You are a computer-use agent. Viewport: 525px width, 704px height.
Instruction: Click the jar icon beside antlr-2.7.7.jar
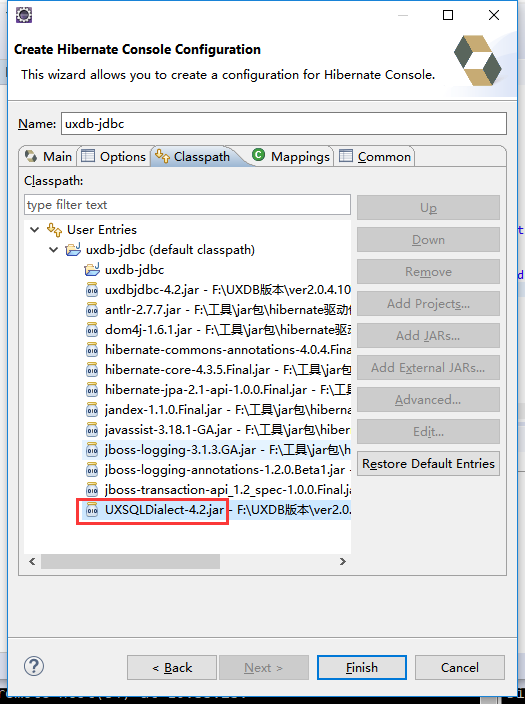click(92, 310)
